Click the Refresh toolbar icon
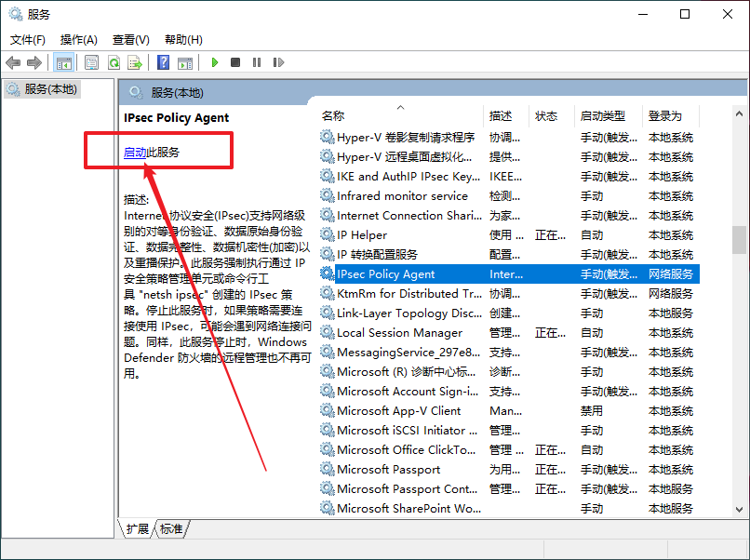Image resolution: width=750 pixels, height=560 pixels. pos(114,62)
